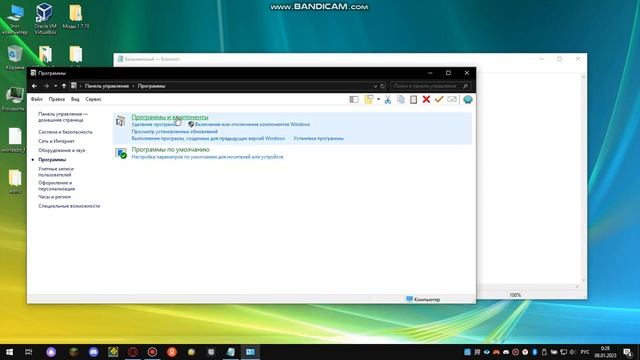This screenshot has height=360, width=640.
Task: Open the notification center icon
Action: pyautogui.click(x=627, y=352)
